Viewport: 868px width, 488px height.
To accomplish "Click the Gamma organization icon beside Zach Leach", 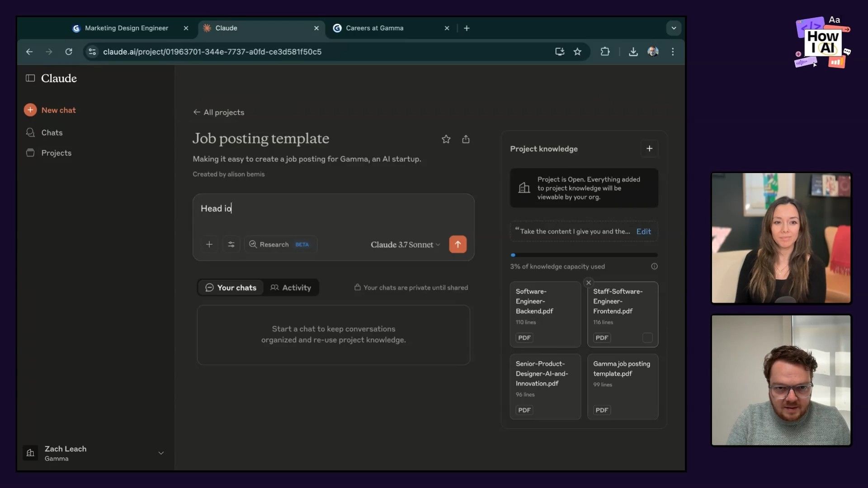I will click(x=30, y=453).
